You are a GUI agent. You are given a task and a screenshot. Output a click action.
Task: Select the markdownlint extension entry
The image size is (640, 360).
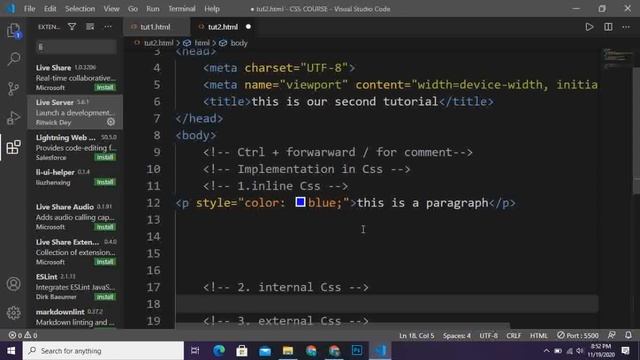(x=75, y=317)
